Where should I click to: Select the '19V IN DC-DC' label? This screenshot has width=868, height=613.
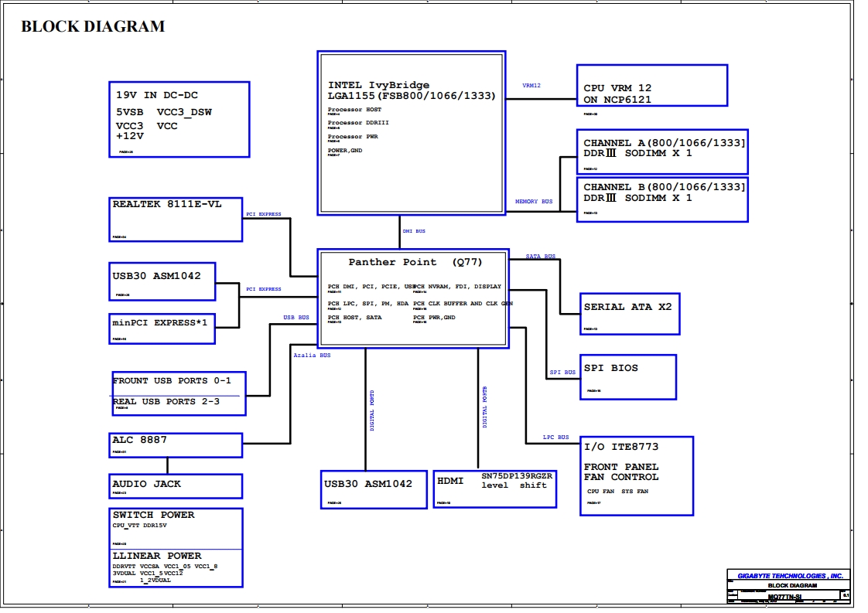[157, 95]
